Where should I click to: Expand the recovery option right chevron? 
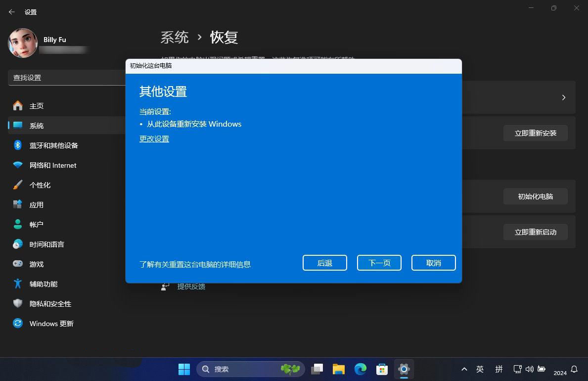[563, 97]
